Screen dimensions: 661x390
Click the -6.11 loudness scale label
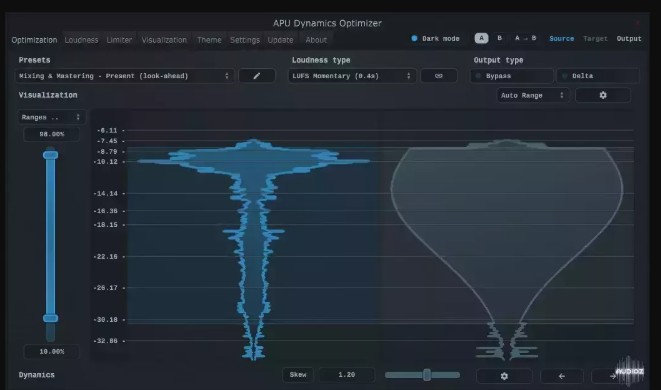pos(107,130)
